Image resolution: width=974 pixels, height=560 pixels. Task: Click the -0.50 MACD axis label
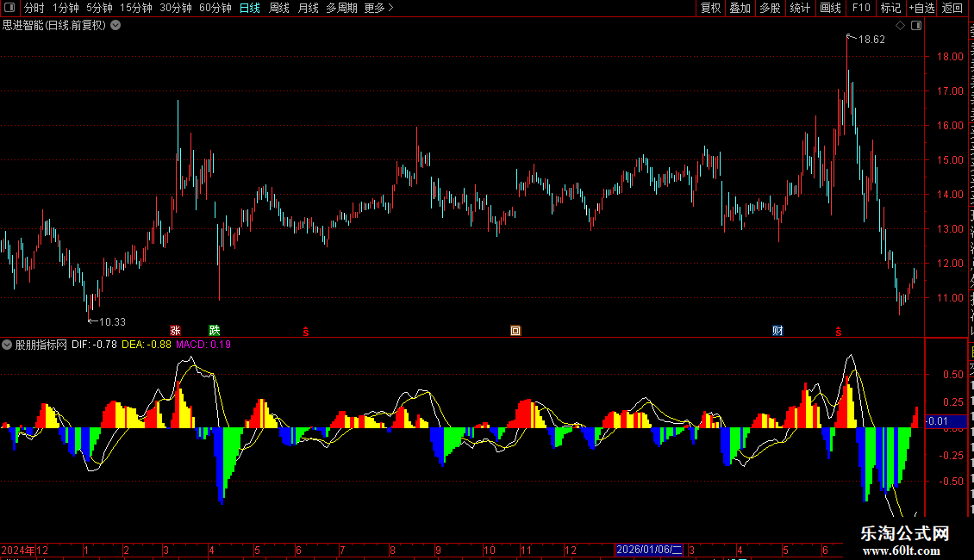951,482
